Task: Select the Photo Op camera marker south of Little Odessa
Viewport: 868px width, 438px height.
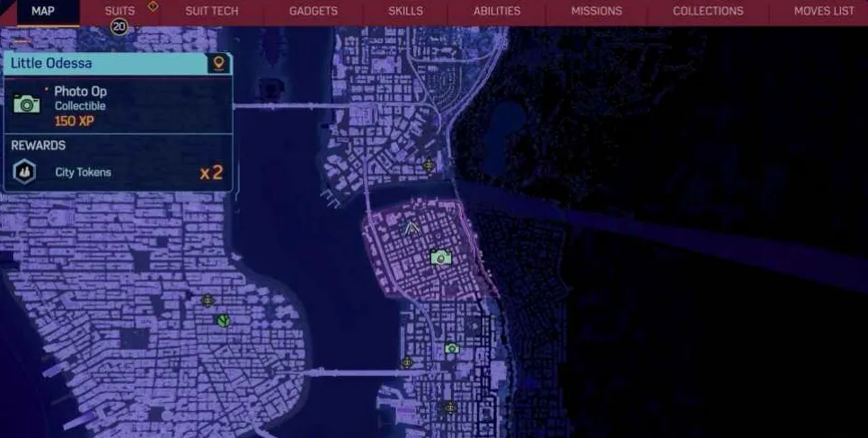Action: 452,348
